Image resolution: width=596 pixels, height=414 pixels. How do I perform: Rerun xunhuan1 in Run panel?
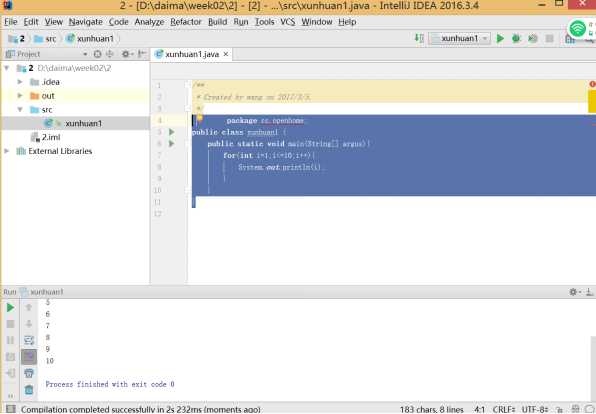[x=10, y=307]
